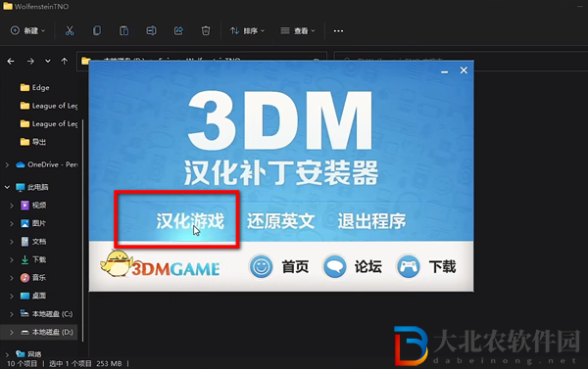Viewport: 588px width, 369px height.
Task: Open recent locations chevron dropdown
Action: [x=48, y=61]
